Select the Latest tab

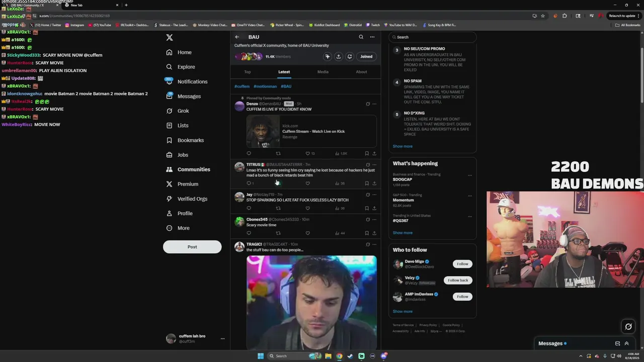point(284,72)
